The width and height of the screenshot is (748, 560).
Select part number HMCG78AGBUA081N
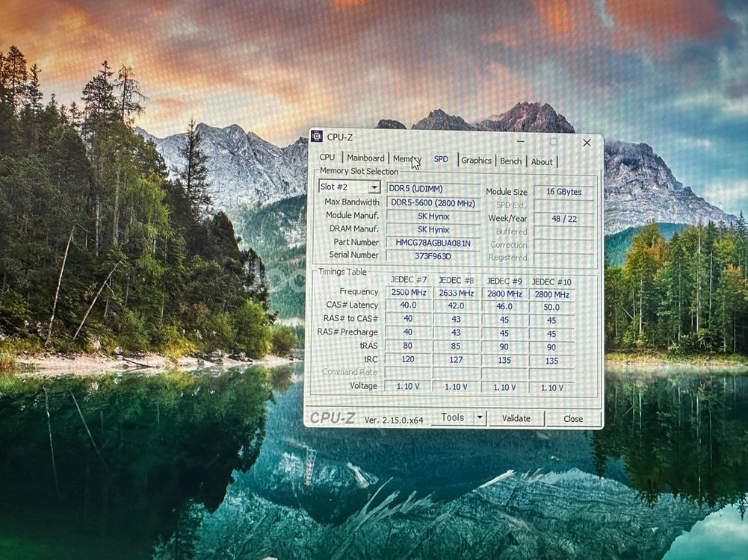(433, 243)
